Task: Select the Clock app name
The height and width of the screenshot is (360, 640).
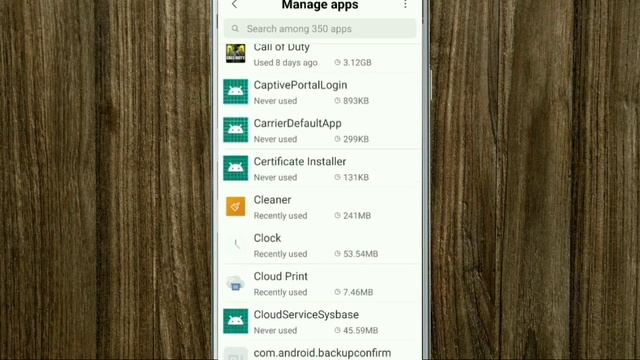Action: [267, 238]
